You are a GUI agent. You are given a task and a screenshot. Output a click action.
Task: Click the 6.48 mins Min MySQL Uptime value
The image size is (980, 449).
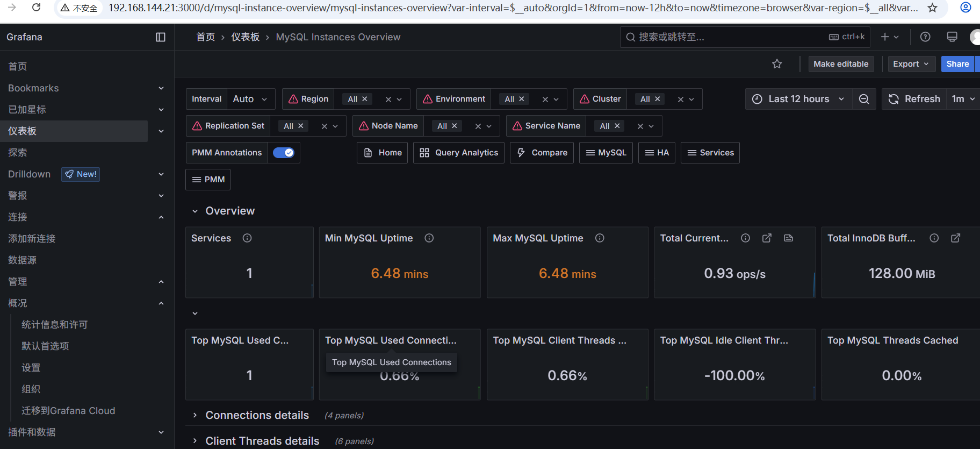point(400,274)
